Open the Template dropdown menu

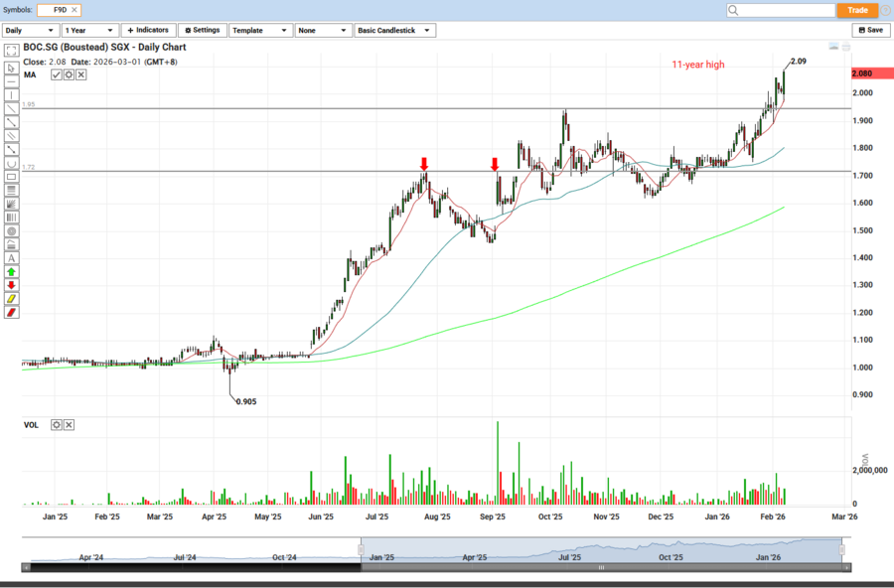coord(260,31)
